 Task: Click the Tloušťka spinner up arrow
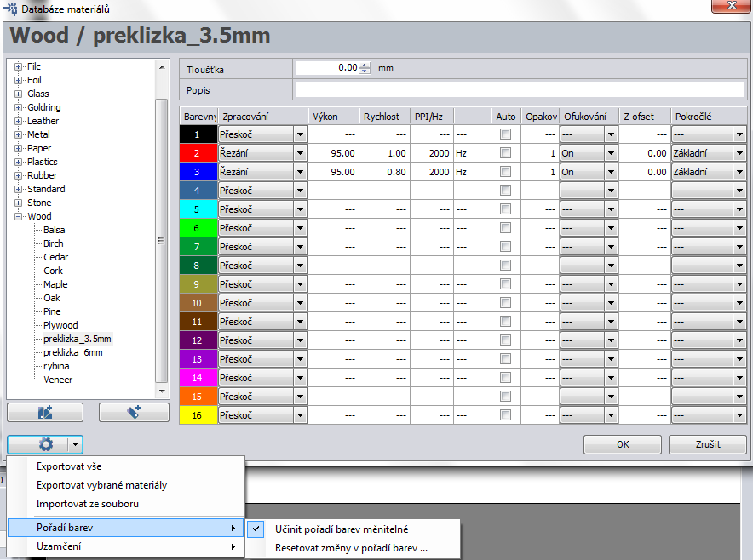(365, 65)
